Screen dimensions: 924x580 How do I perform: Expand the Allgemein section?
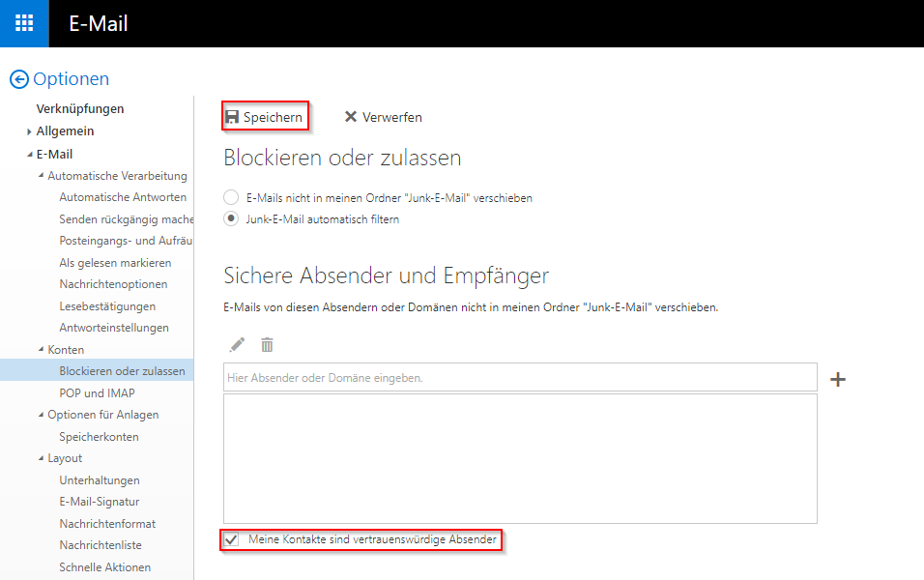(30, 131)
